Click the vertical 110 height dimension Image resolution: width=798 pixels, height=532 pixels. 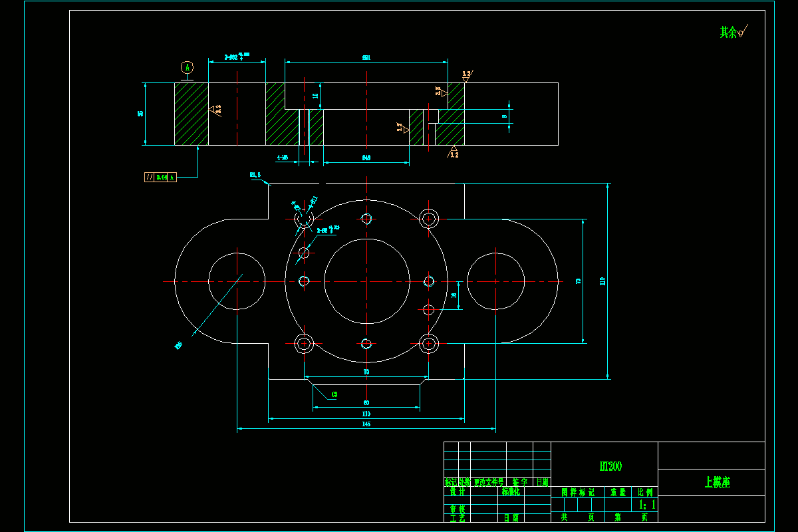[x=602, y=281]
